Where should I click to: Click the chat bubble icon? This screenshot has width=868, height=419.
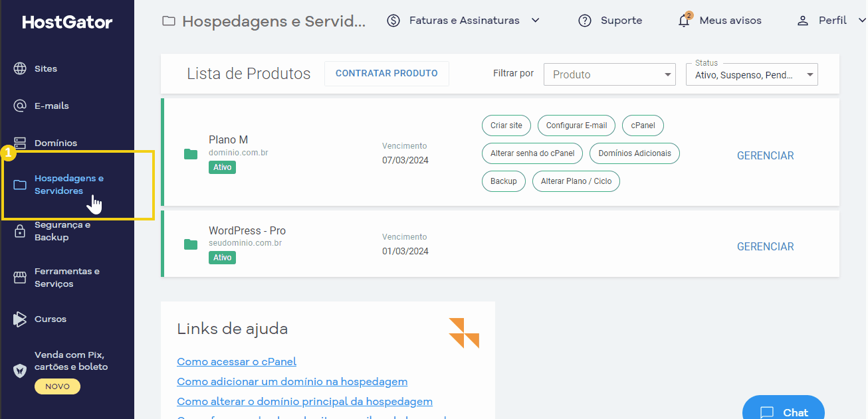pyautogui.click(x=767, y=412)
